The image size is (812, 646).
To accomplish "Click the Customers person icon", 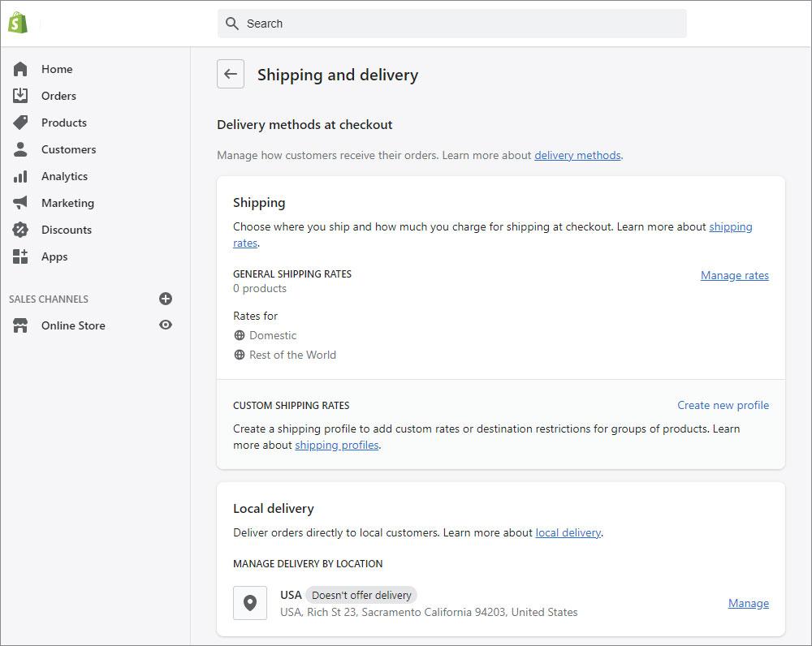I will (20, 149).
